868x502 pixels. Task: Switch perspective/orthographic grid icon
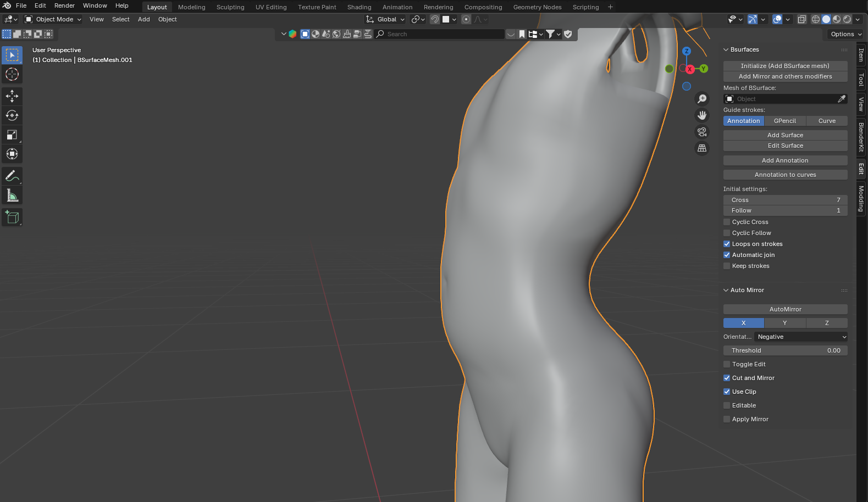point(702,148)
